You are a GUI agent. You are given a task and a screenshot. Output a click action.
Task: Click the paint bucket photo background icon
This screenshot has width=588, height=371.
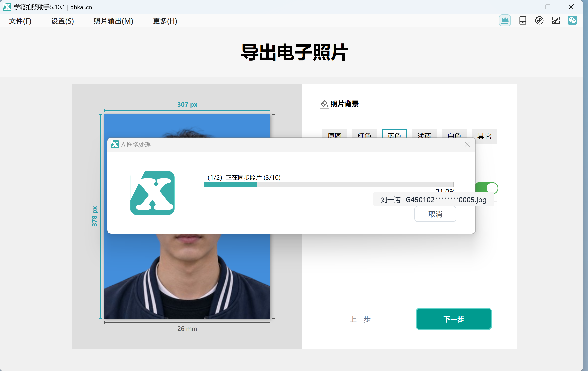pyautogui.click(x=324, y=104)
